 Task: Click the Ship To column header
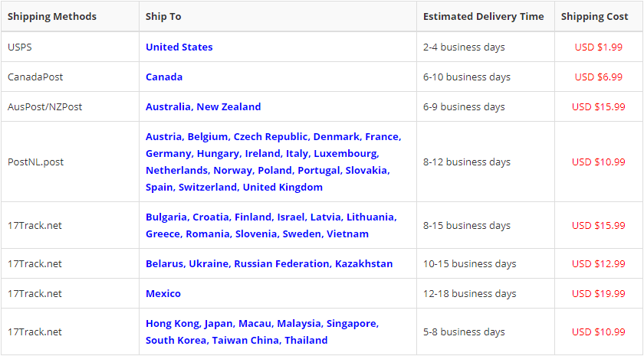[x=163, y=16]
